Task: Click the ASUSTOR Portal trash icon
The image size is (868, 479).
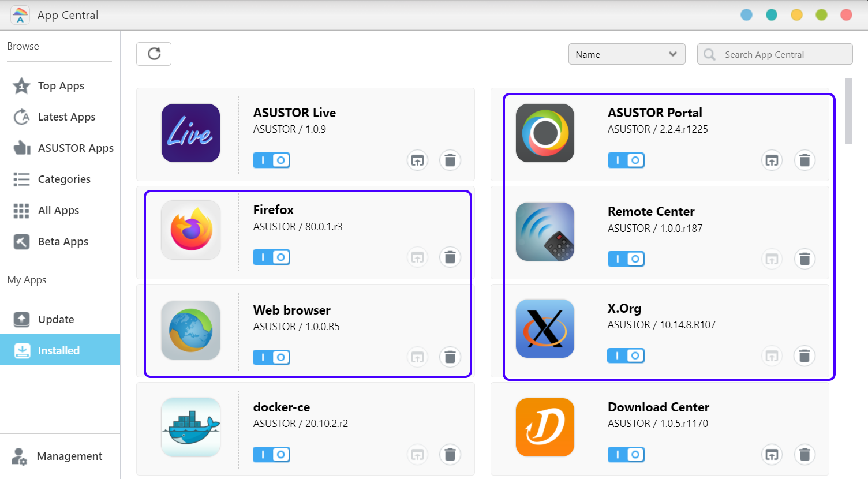Action: pos(805,160)
